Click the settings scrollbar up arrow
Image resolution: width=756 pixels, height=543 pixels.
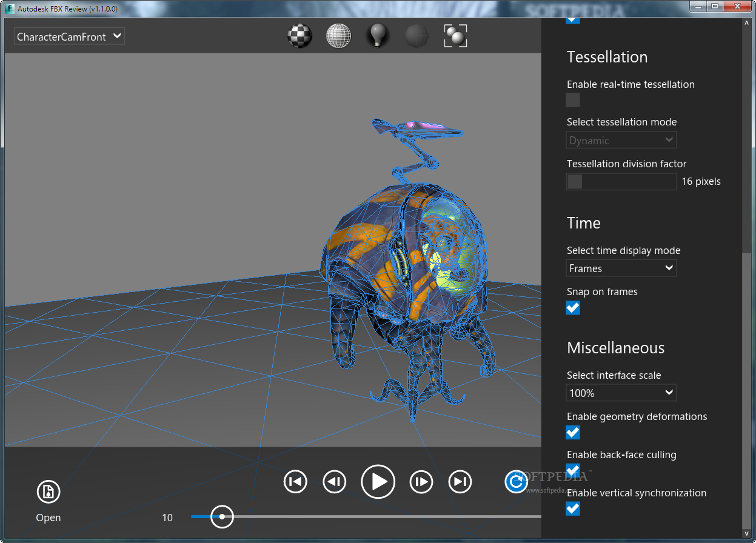point(746,23)
